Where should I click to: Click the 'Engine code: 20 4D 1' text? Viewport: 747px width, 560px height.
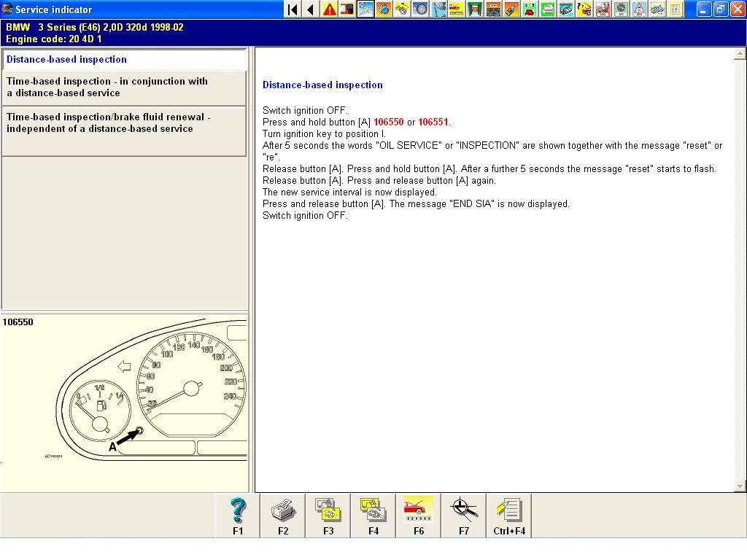(x=53, y=39)
